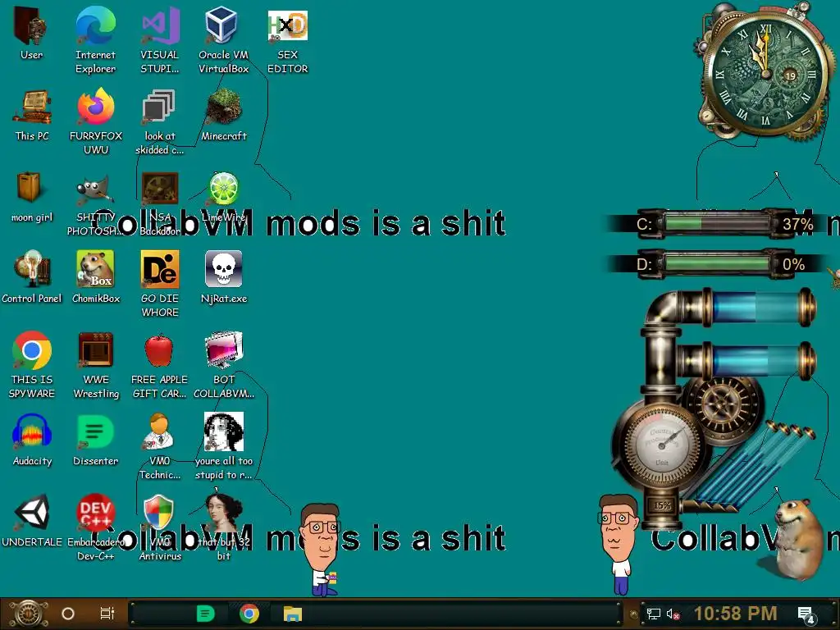Open the VISUAL STUPI... Visual Studio shortcut
Screen dimensions: 840x630
coord(159,40)
